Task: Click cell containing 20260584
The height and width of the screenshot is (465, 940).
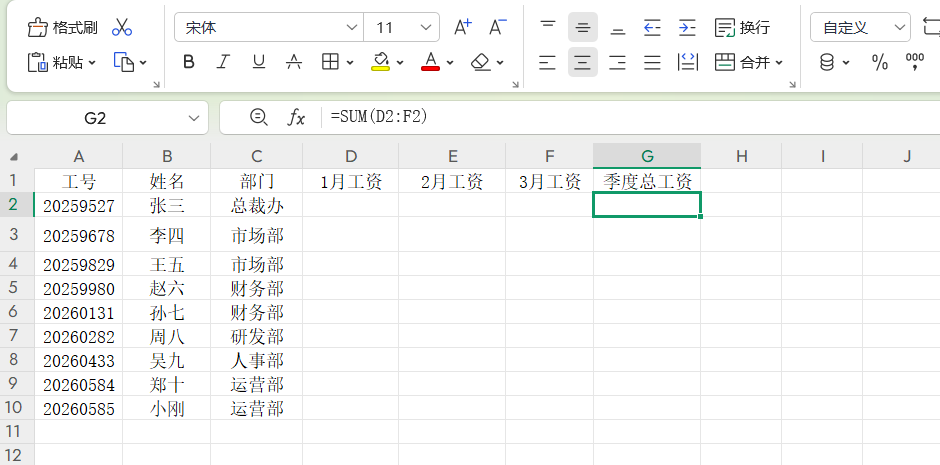Action: 79,384
